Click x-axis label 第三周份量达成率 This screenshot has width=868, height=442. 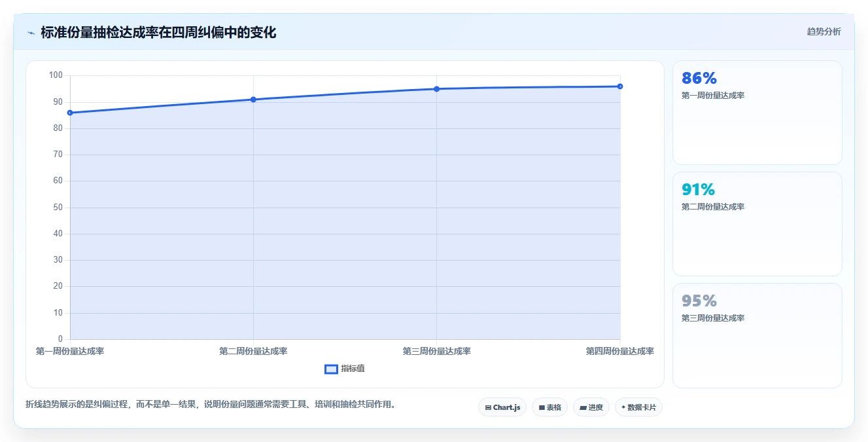click(x=436, y=351)
